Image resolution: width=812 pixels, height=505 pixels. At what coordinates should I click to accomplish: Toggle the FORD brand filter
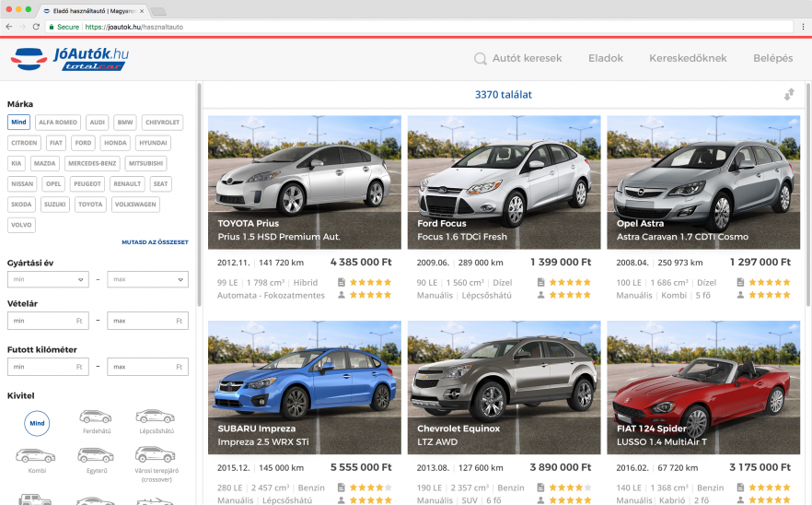pos(83,143)
